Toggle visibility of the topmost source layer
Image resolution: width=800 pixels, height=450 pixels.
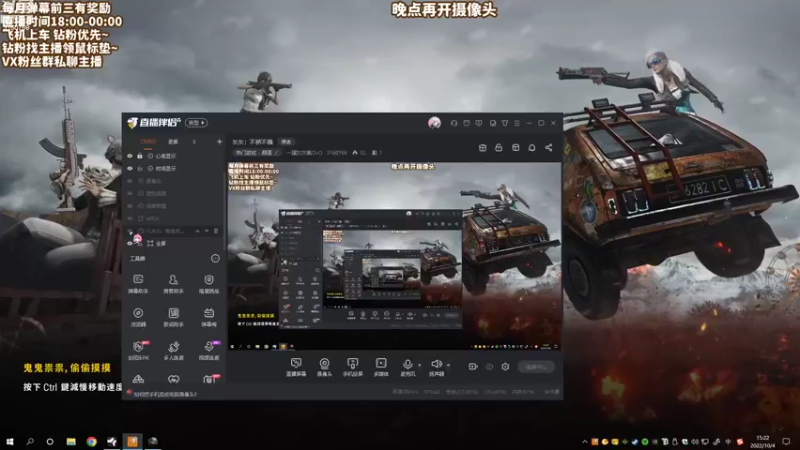[130, 156]
